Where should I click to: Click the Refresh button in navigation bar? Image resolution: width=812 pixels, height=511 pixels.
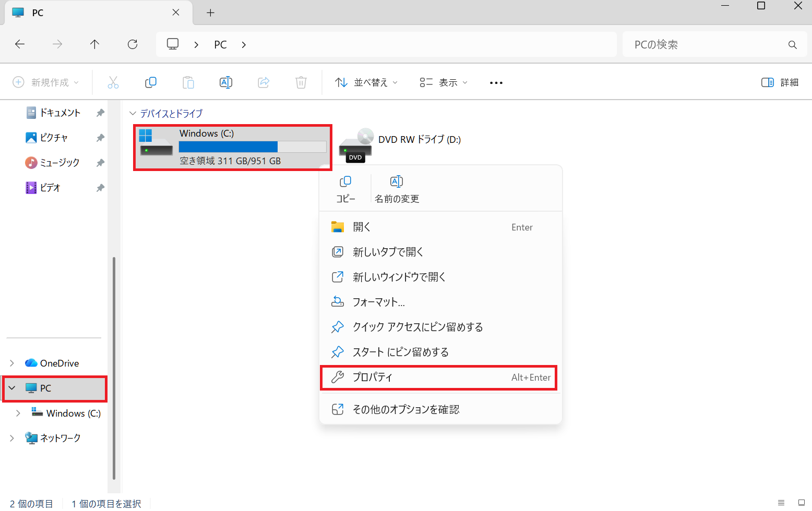(x=133, y=44)
